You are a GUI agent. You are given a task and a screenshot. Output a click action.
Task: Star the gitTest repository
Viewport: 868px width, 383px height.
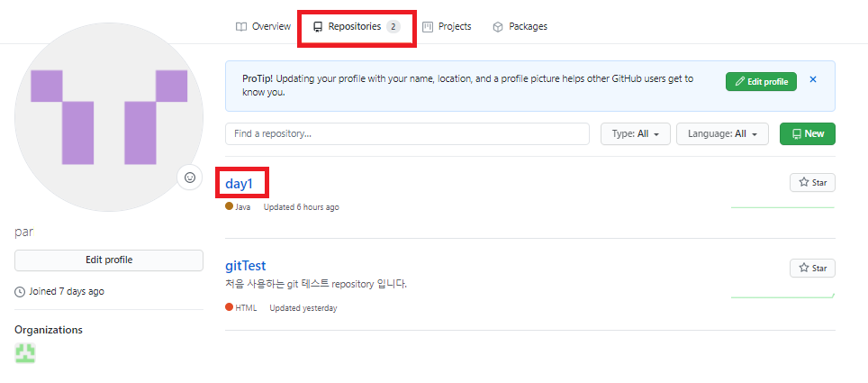pyautogui.click(x=813, y=269)
